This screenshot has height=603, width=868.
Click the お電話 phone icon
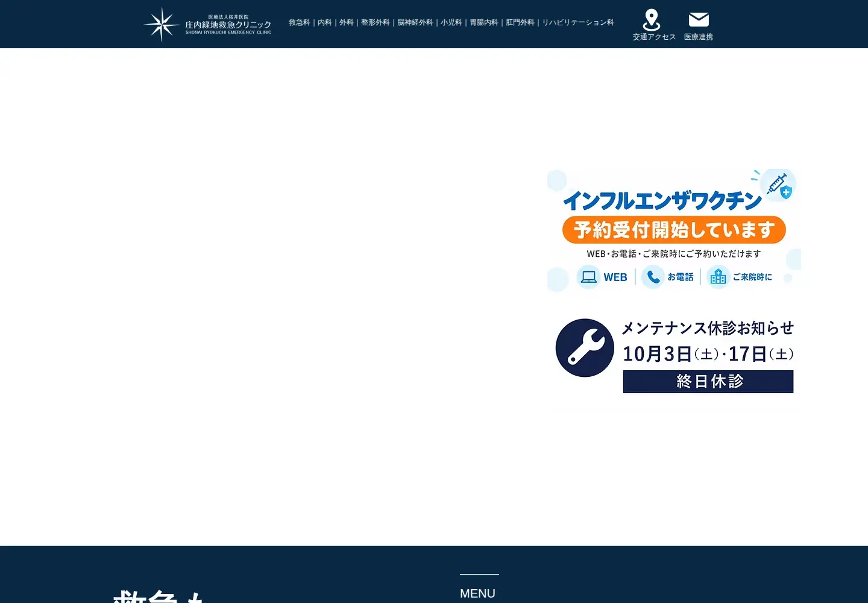(x=653, y=277)
